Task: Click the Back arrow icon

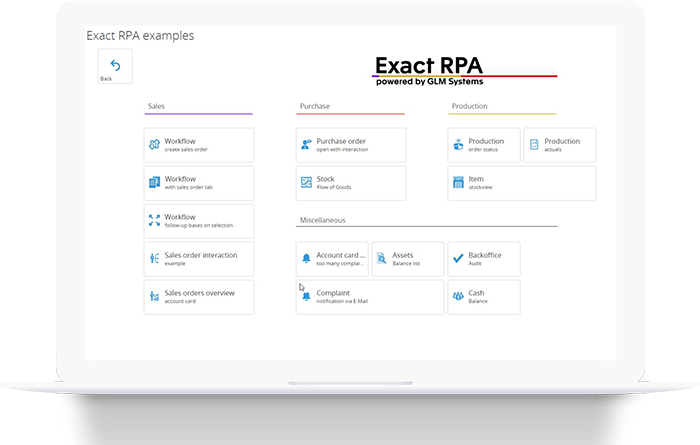Action: click(115, 65)
